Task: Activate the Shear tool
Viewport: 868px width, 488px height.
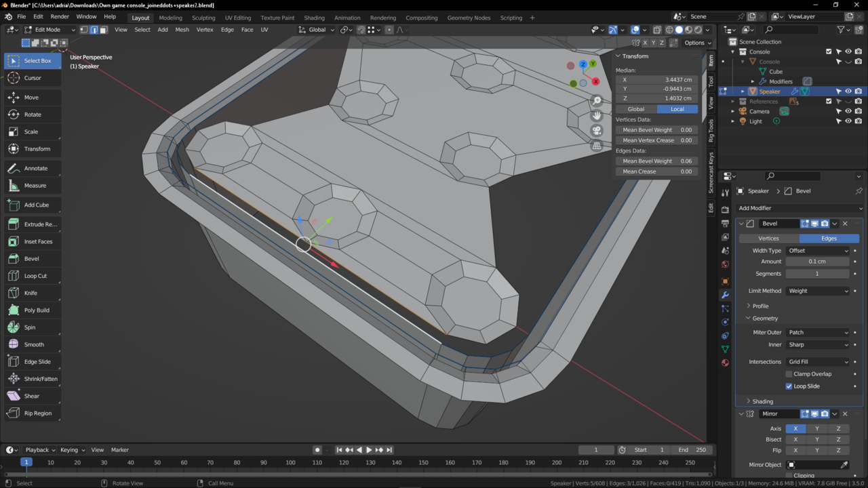Action: [x=32, y=396]
